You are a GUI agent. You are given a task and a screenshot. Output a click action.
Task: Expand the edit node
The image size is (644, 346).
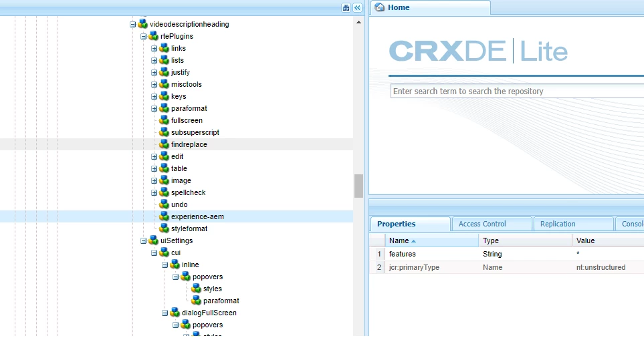pyautogui.click(x=154, y=157)
